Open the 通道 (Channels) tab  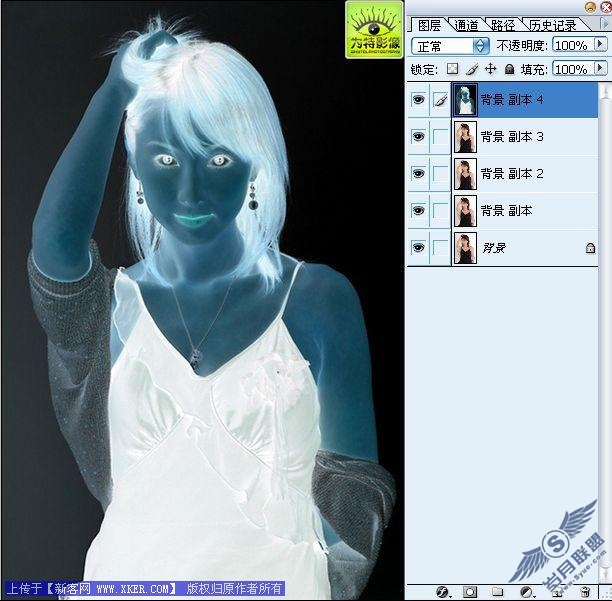(x=467, y=25)
